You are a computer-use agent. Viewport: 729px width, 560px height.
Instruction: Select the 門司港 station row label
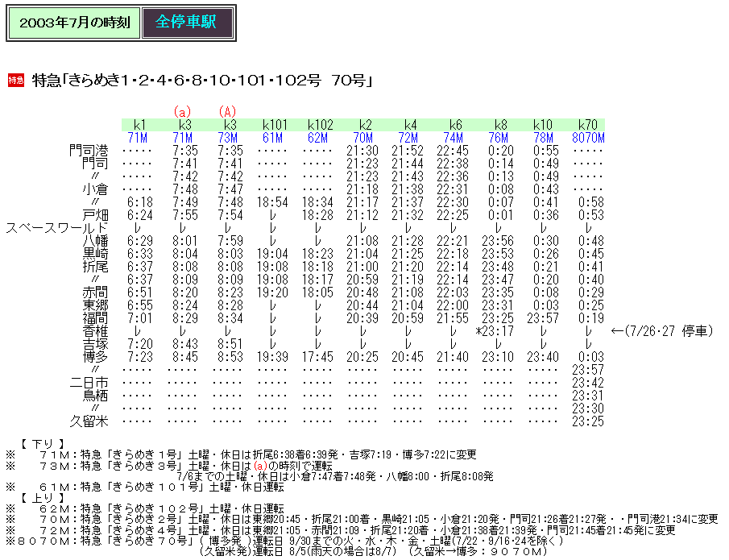(x=89, y=151)
